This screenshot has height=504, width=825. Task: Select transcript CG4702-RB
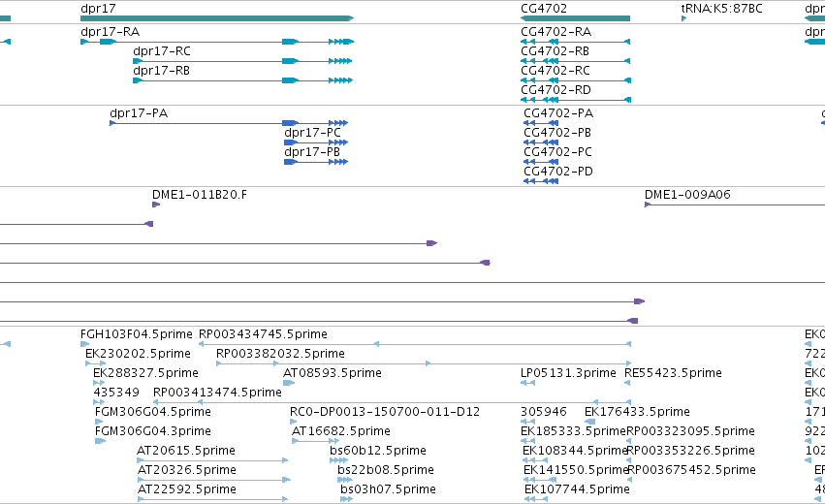[x=575, y=61]
